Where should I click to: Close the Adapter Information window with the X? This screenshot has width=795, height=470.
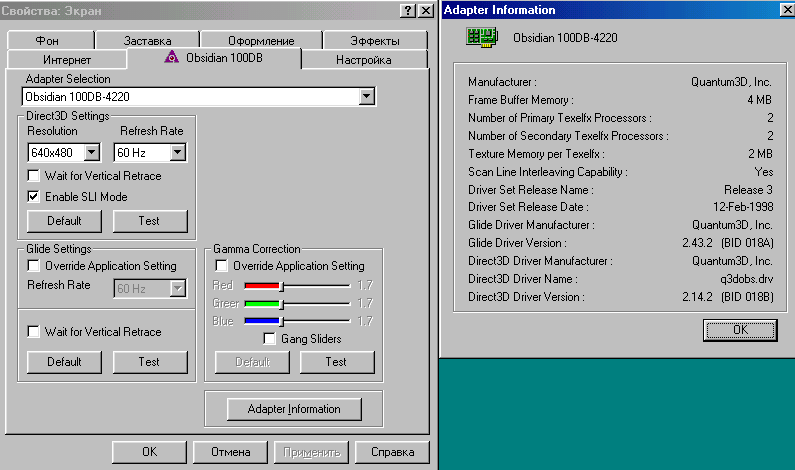787,10
